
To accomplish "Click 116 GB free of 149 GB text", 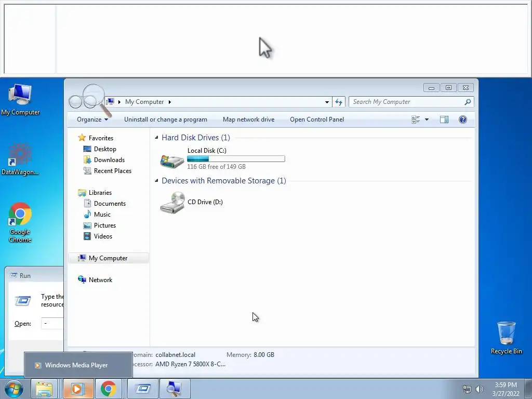I will click(217, 167).
